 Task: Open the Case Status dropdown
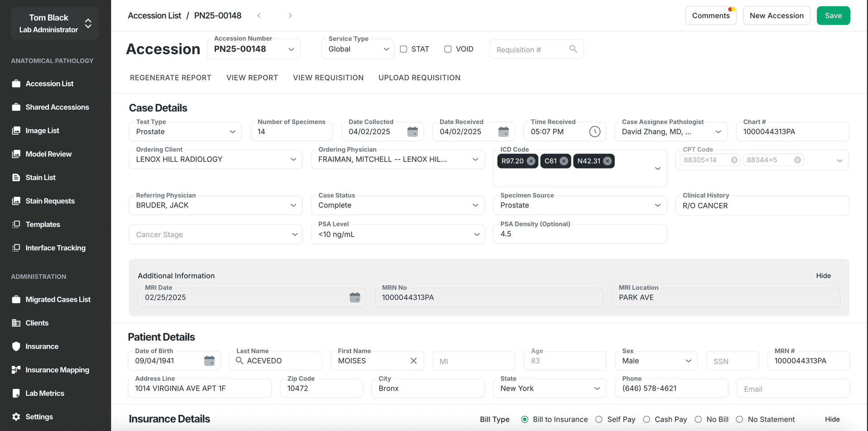475,205
